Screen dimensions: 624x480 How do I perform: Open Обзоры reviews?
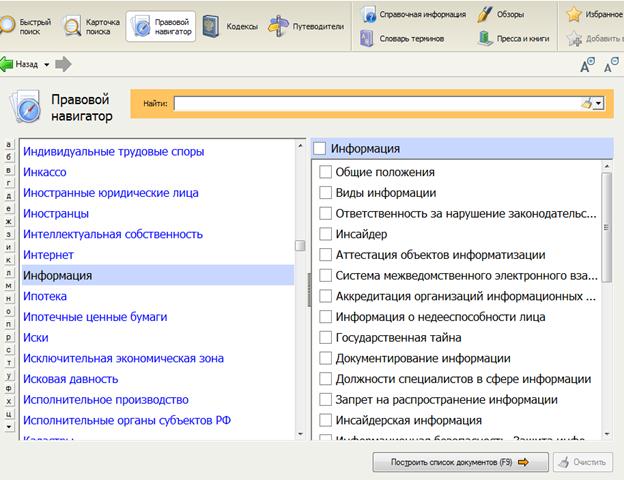tap(500, 14)
